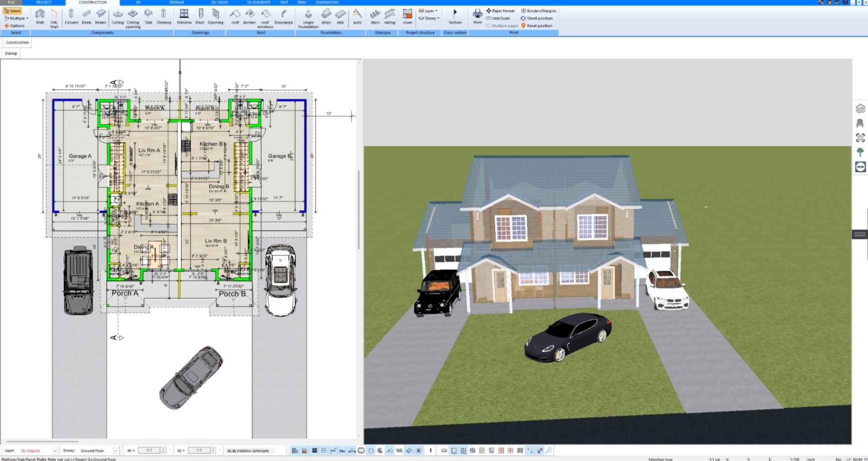This screenshot has height=461, width=868.
Task: Pick the Column component tool
Action: pos(71,17)
